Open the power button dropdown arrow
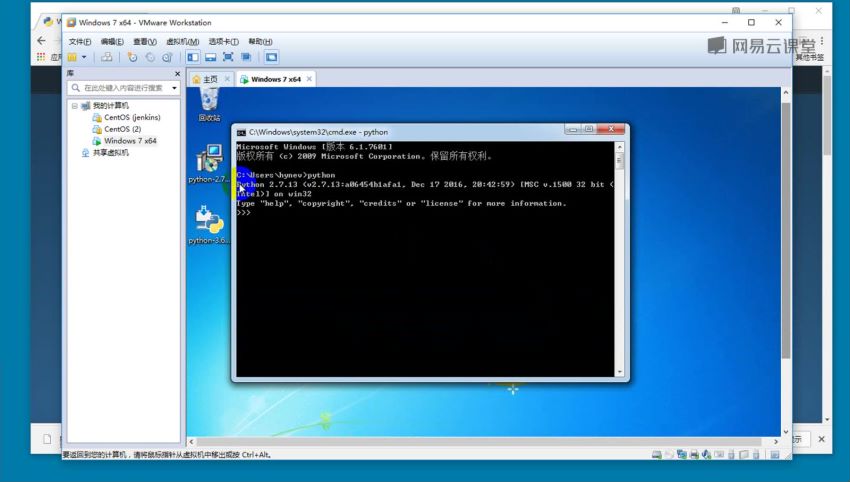This screenshot has width=850, height=482. tap(85, 57)
